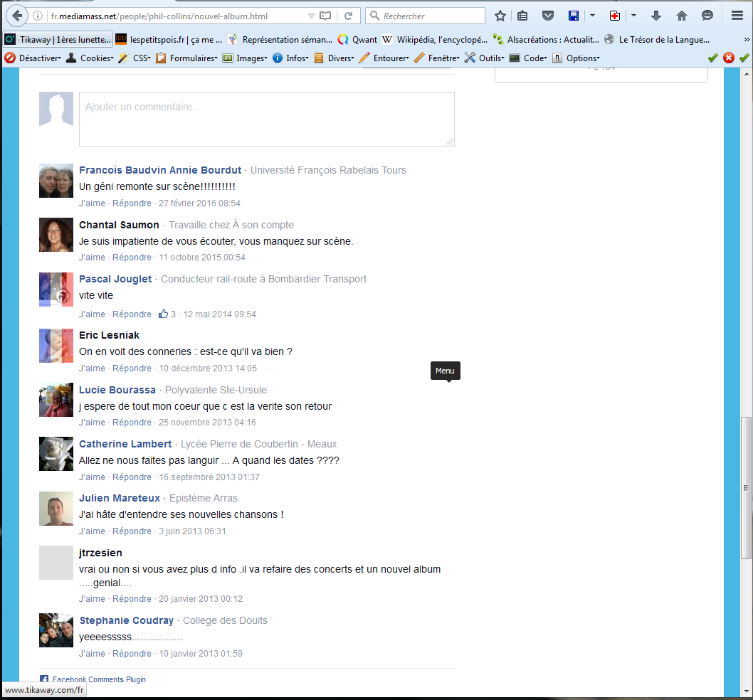Click the 'Ajouter un commentaire' text box
The image size is (753, 700).
(266, 119)
